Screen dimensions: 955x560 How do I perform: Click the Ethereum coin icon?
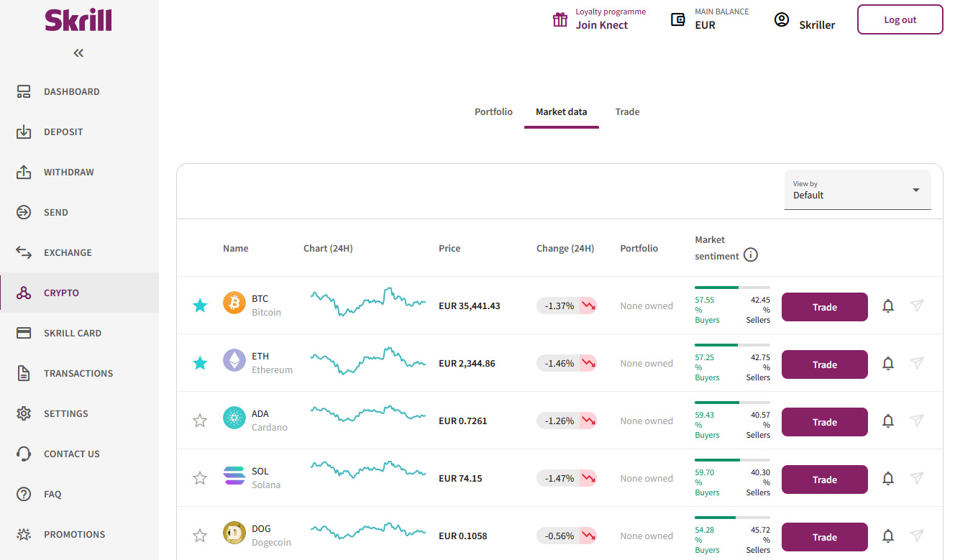(234, 360)
